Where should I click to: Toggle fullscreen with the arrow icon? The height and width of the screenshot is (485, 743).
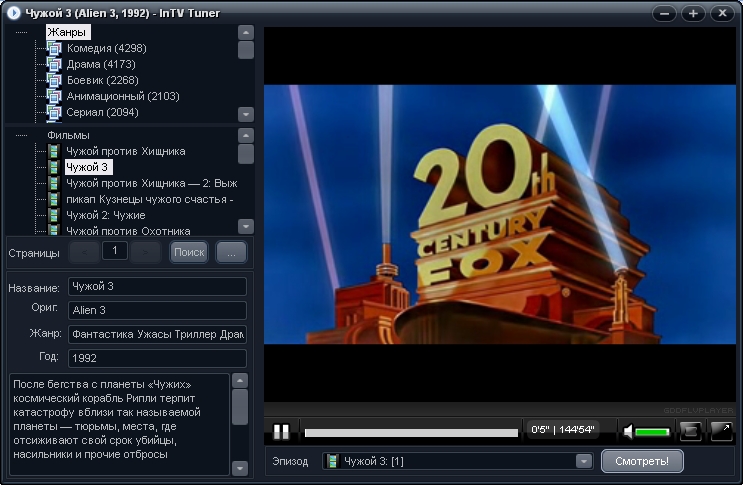point(721,431)
